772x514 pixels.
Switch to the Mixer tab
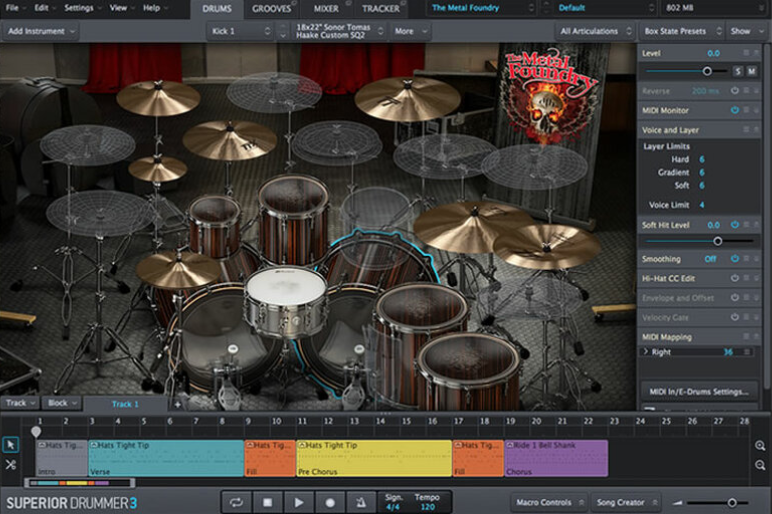coord(326,8)
